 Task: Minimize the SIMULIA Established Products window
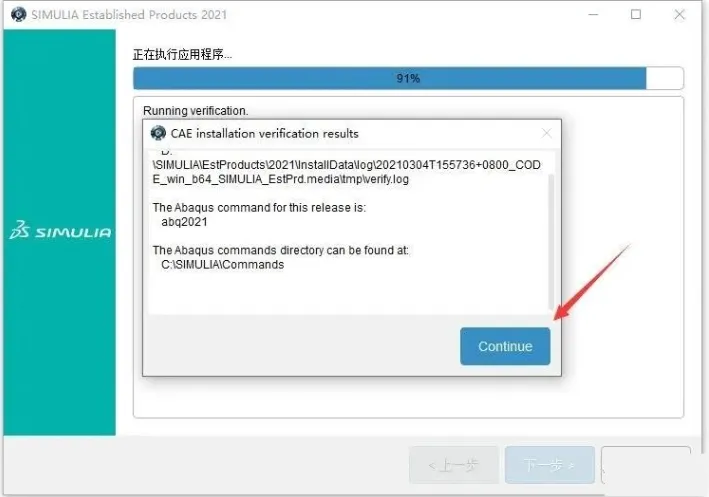(x=593, y=14)
